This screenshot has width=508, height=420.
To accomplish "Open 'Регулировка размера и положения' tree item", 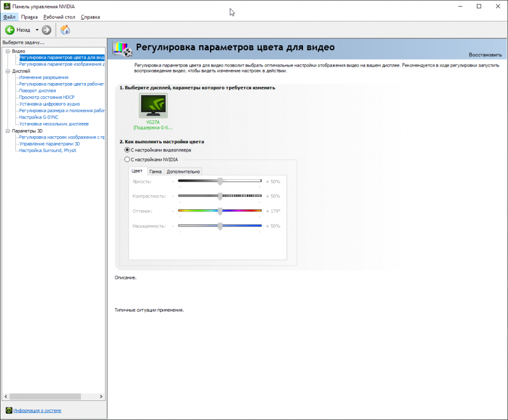I will pos(62,110).
